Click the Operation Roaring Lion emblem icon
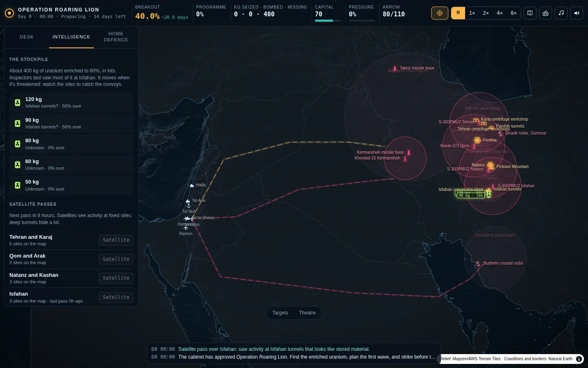Image resolution: width=588 pixels, height=368 pixels. [9, 13]
